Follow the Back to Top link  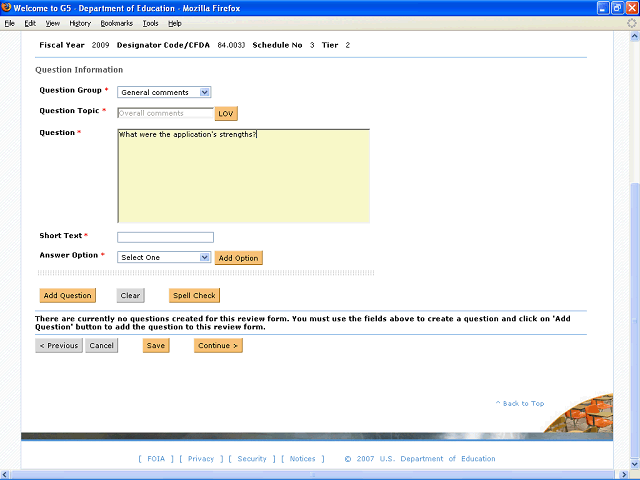coord(520,403)
